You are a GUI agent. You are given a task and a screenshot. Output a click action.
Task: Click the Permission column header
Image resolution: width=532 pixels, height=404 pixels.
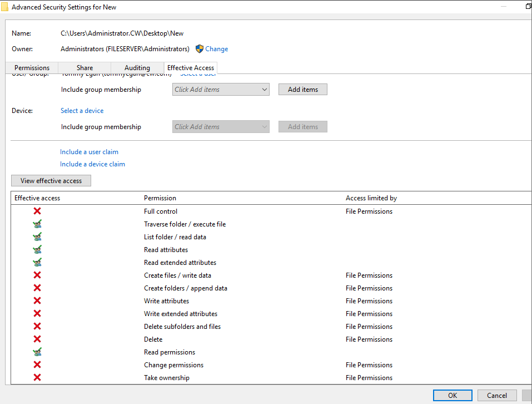point(160,198)
